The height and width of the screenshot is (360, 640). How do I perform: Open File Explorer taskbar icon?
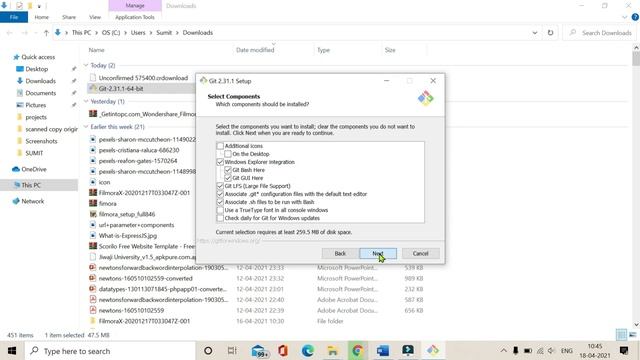click(x=333, y=351)
